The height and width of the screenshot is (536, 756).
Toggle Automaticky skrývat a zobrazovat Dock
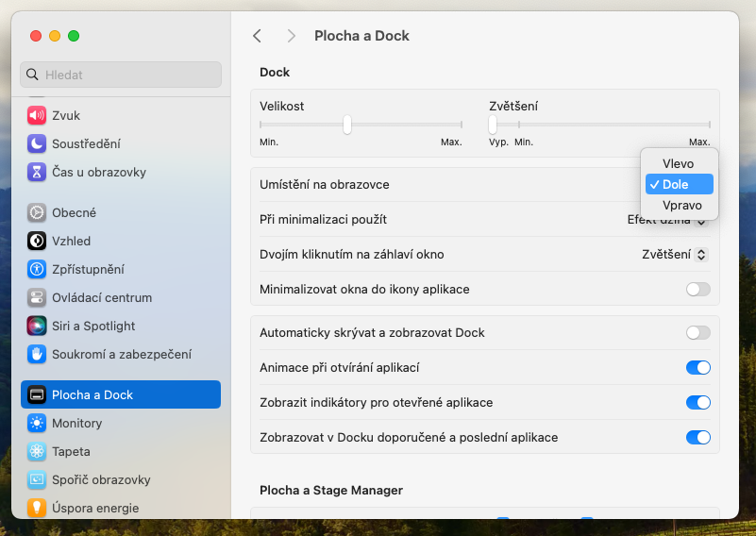coord(697,332)
